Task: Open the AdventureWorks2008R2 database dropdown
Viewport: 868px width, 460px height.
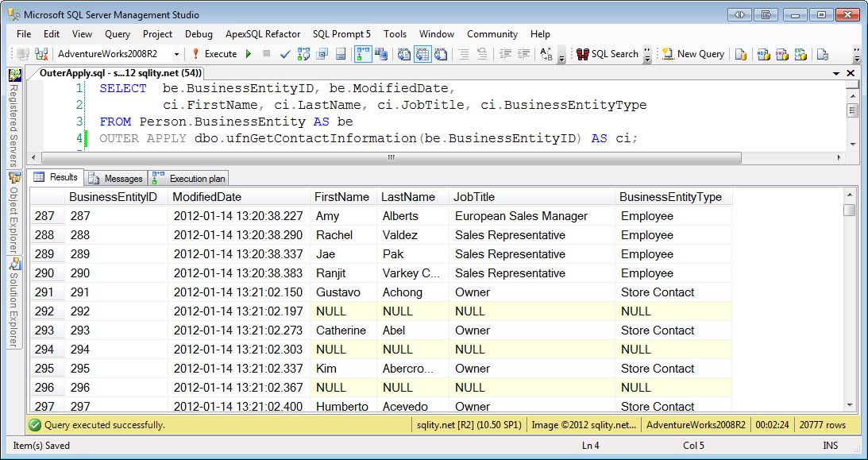Action: tap(176, 54)
